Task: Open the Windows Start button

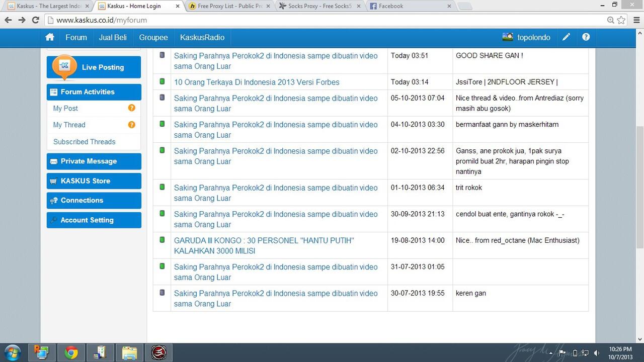Action: pos(12,352)
